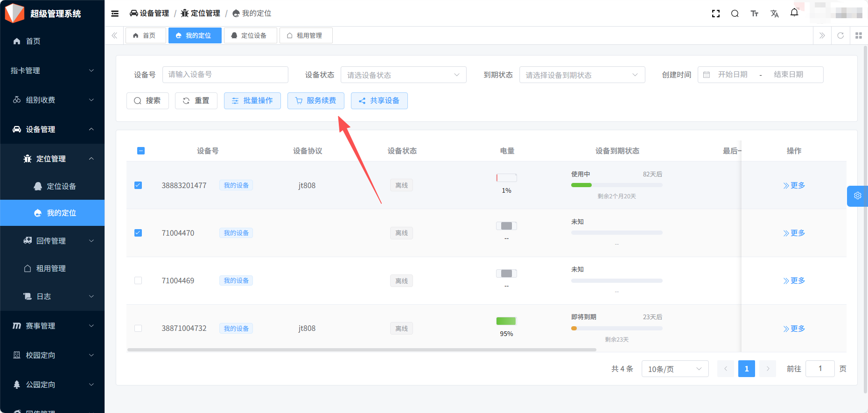Uncheck the row for device 38883201477
Viewport: 868px width, 413px height.
pyautogui.click(x=138, y=185)
